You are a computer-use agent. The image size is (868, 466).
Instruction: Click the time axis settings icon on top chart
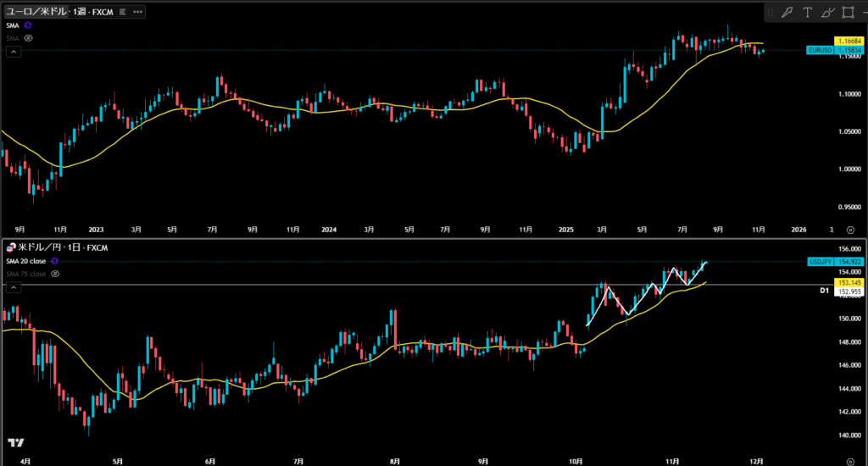pos(851,230)
